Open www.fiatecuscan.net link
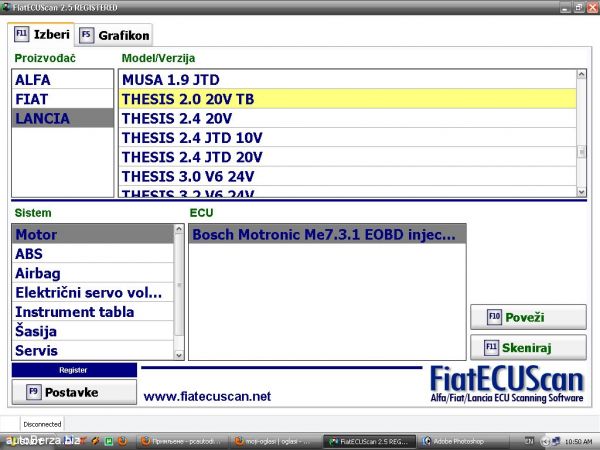 point(207,396)
